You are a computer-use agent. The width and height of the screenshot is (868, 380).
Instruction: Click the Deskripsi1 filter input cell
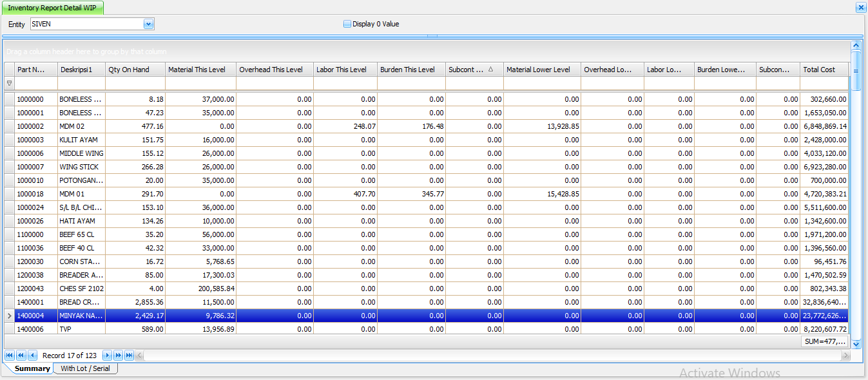pyautogui.click(x=82, y=83)
